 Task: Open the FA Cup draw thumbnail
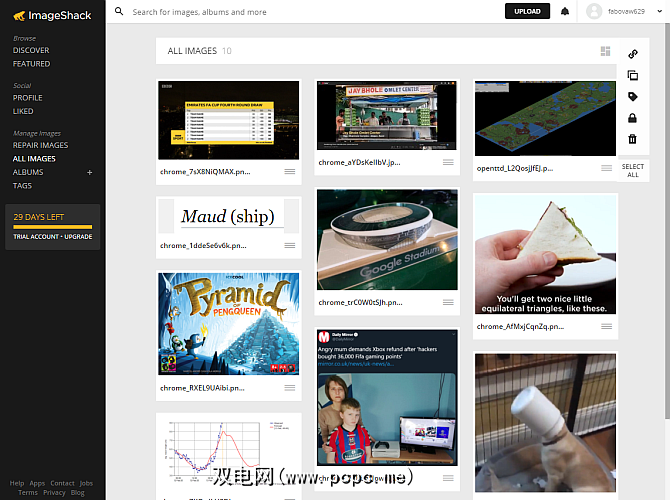pos(229,120)
